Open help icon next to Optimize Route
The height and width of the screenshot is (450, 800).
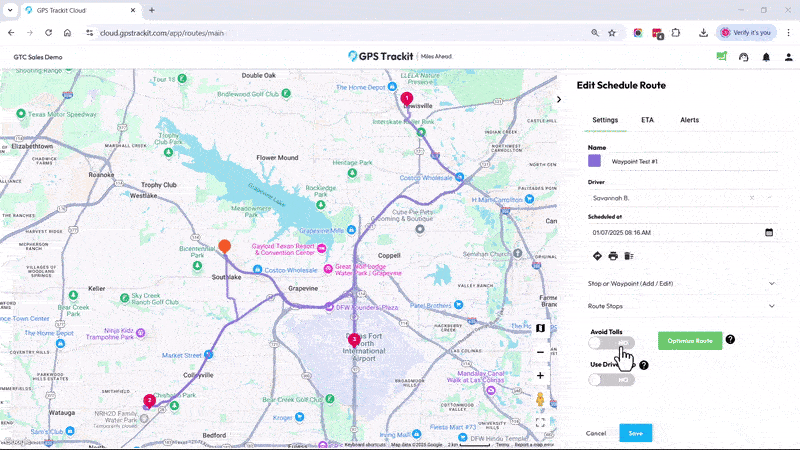(x=730, y=339)
